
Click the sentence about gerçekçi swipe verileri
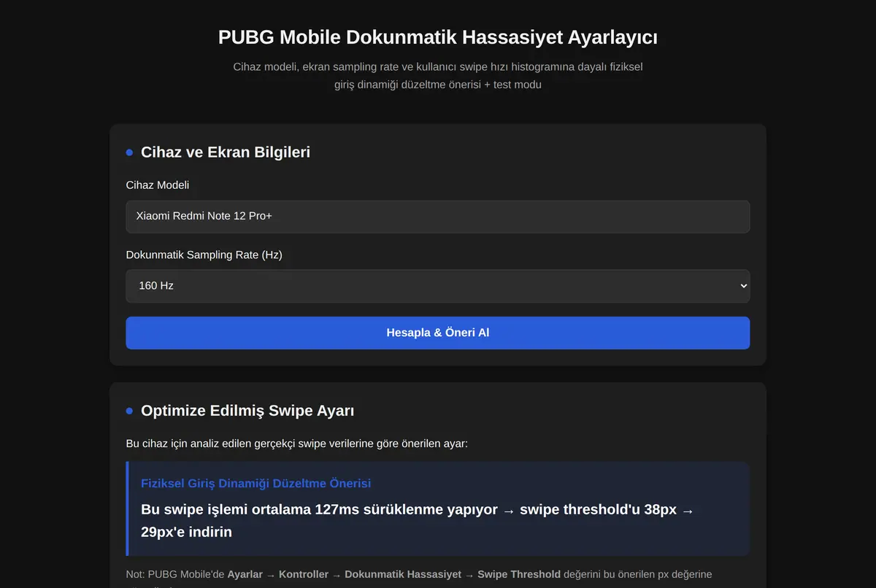tap(296, 444)
